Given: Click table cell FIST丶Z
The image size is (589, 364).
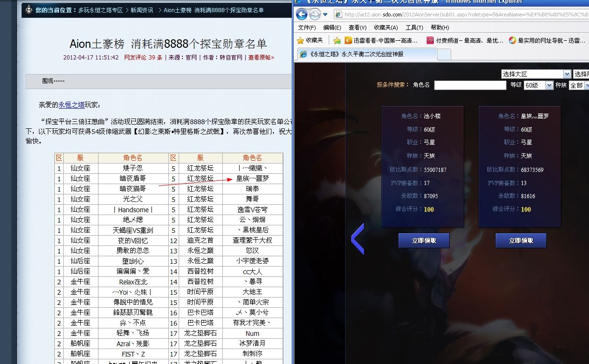Looking at the screenshot, I should click(x=133, y=354).
